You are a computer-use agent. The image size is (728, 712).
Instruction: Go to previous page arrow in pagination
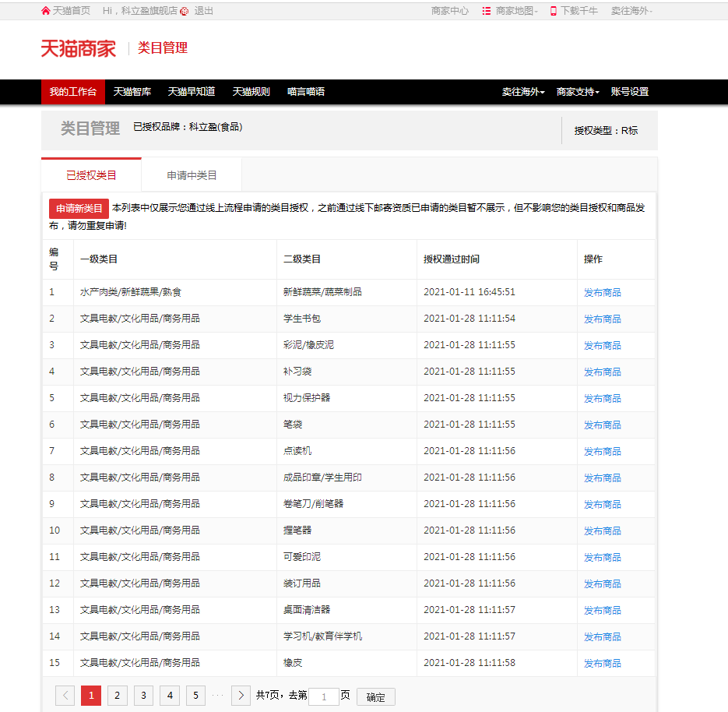(65, 696)
